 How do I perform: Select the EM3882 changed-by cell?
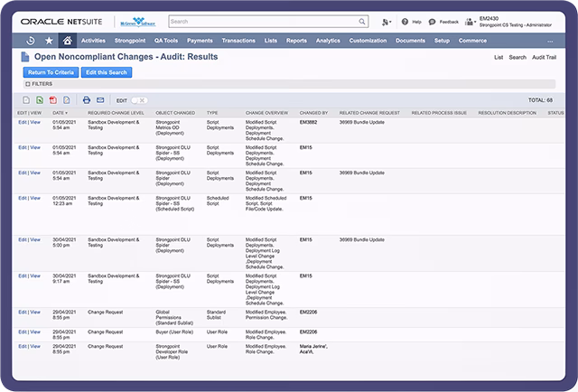click(308, 122)
